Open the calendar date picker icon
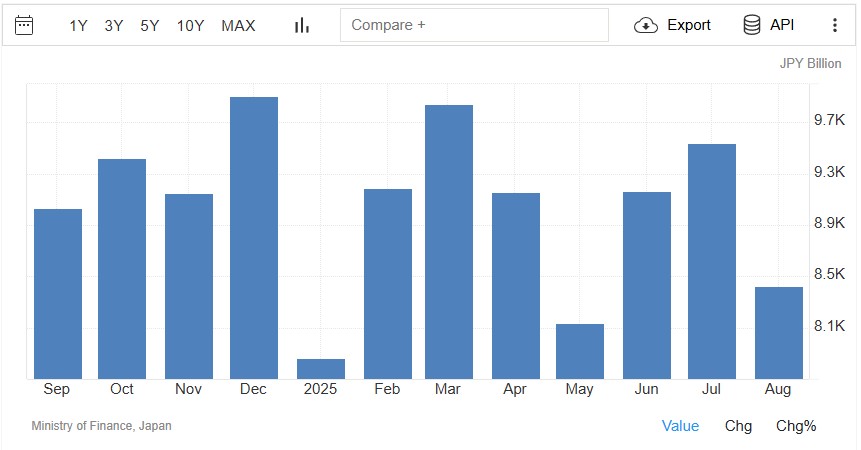 coord(24,25)
